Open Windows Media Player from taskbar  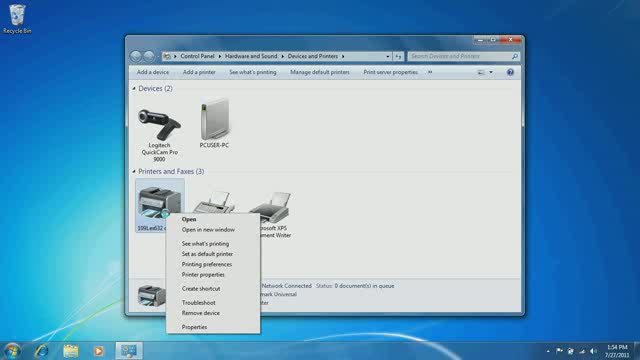click(x=98, y=351)
